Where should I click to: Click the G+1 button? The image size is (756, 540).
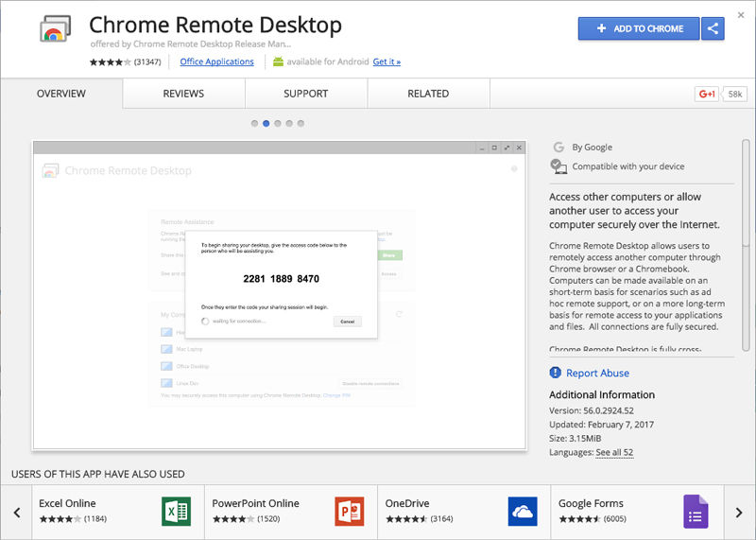[706, 95]
